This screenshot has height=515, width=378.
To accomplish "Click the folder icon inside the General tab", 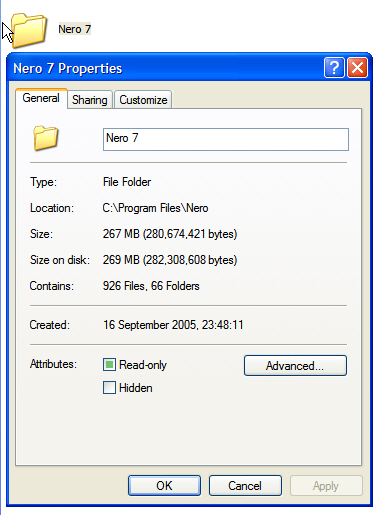I will coord(46,138).
